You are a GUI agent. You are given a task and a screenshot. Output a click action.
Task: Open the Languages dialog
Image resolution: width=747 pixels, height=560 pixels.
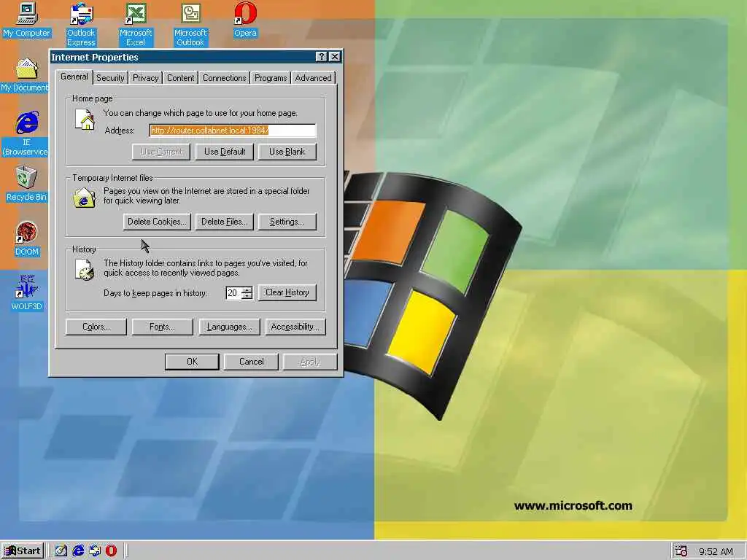pos(229,327)
